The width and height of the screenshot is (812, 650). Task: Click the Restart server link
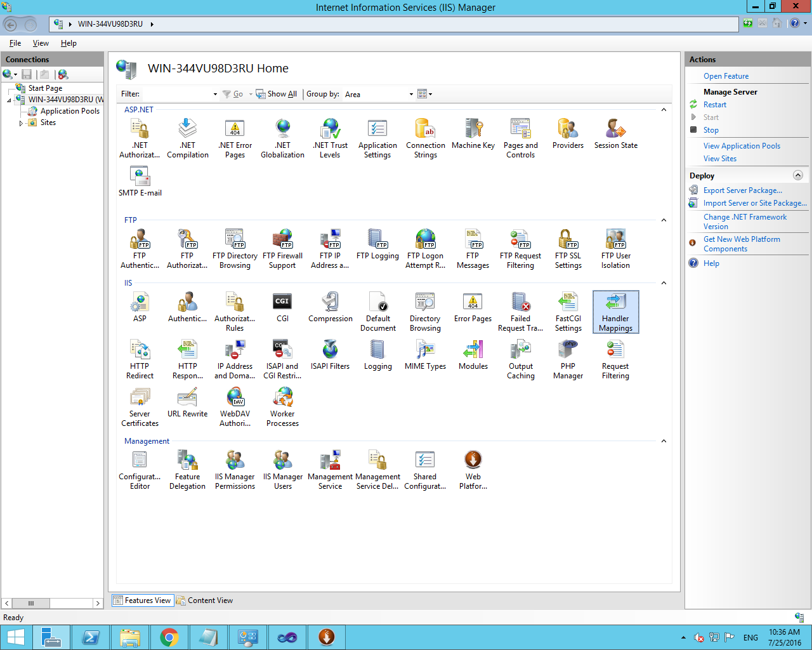coord(714,105)
